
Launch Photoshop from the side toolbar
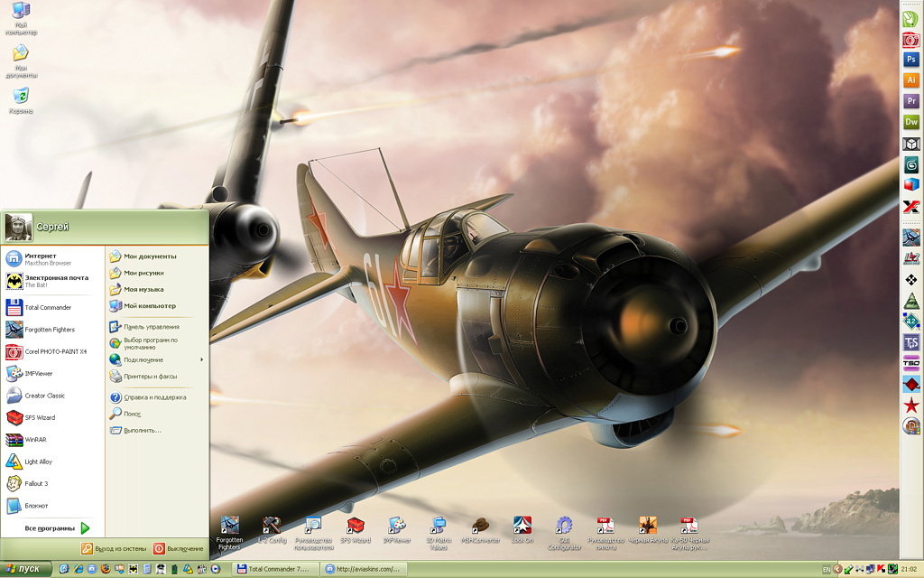pos(911,59)
